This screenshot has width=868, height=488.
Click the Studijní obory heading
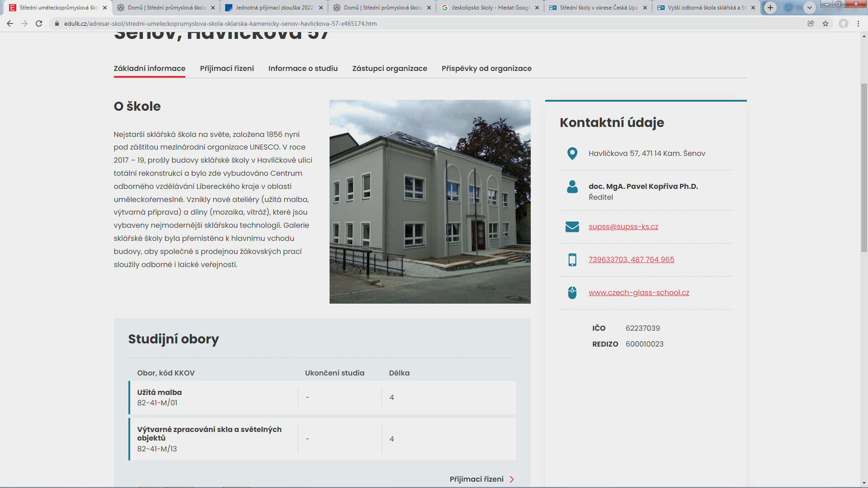pos(174,339)
